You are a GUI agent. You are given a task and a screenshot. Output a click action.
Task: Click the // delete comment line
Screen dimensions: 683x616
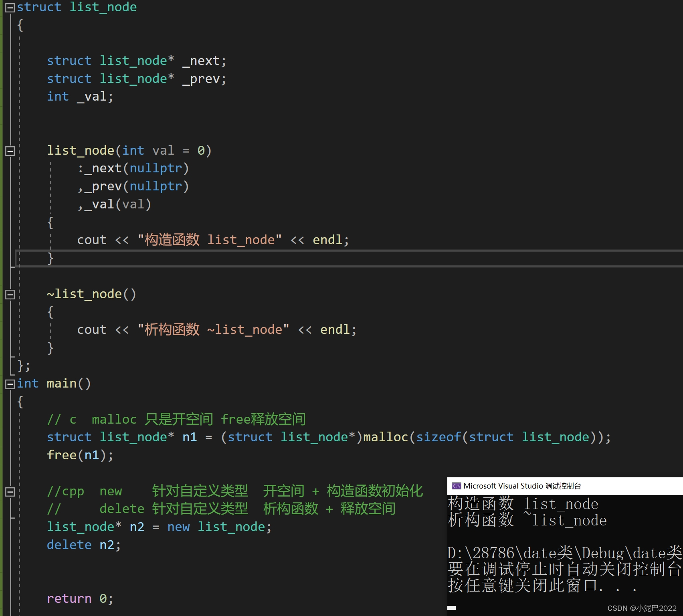point(221,509)
